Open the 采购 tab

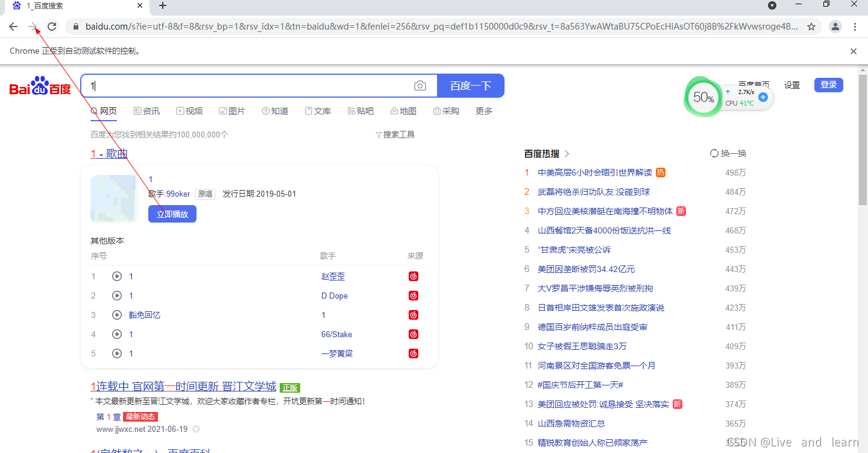tap(446, 111)
